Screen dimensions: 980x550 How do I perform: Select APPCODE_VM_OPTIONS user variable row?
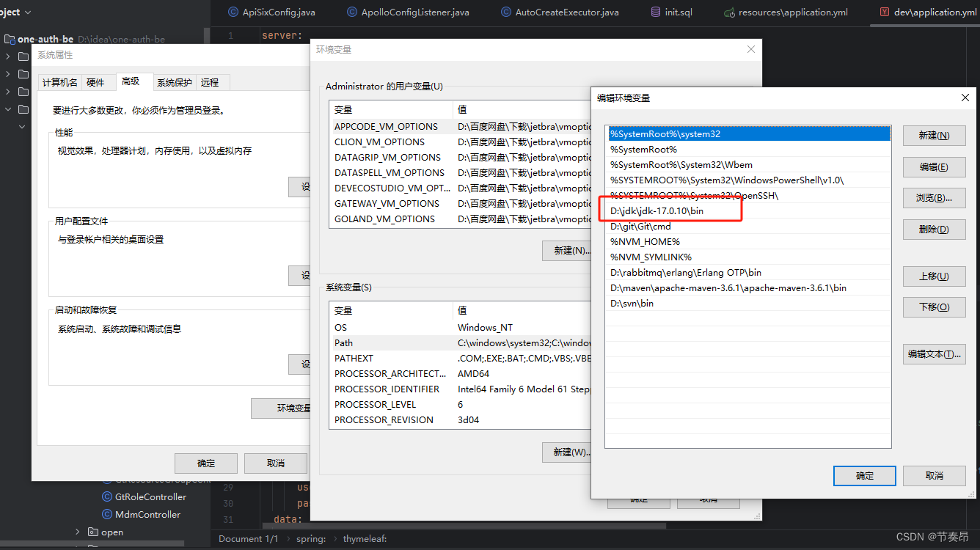pyautogui.click(x=461, y=126)
